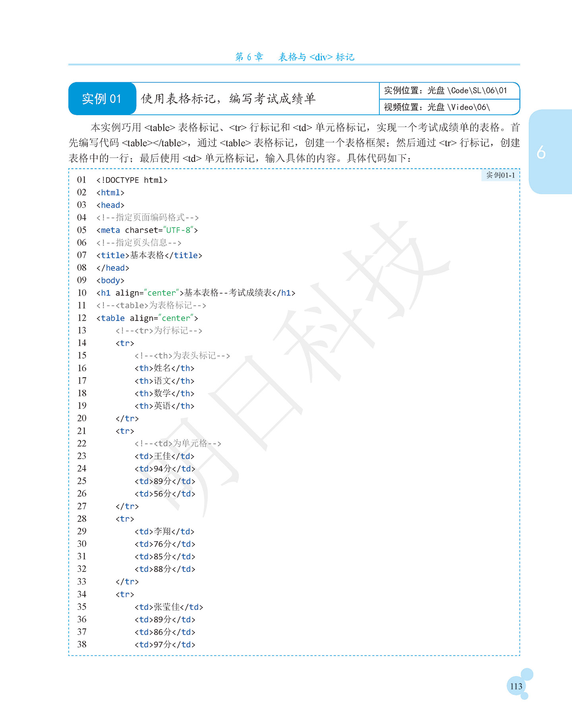572x728 pixels.
Task: Click the line number "01" in the listing
Action: pos(81,180)
